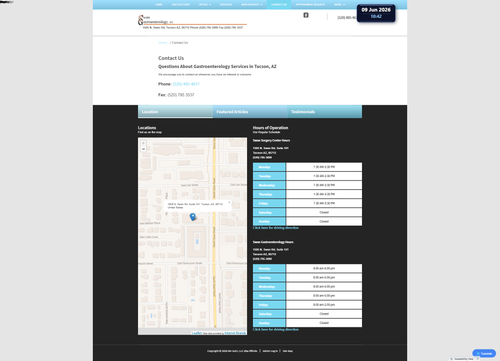Close the Accessibility View bar

[477, 359]
